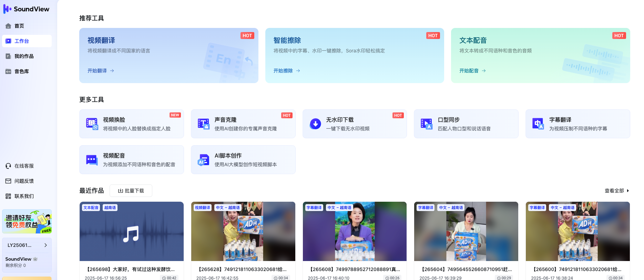Viewport: 644px width, 280px height.
Task: Click the 无水印下载 download icon
Action: coord(315,124)
